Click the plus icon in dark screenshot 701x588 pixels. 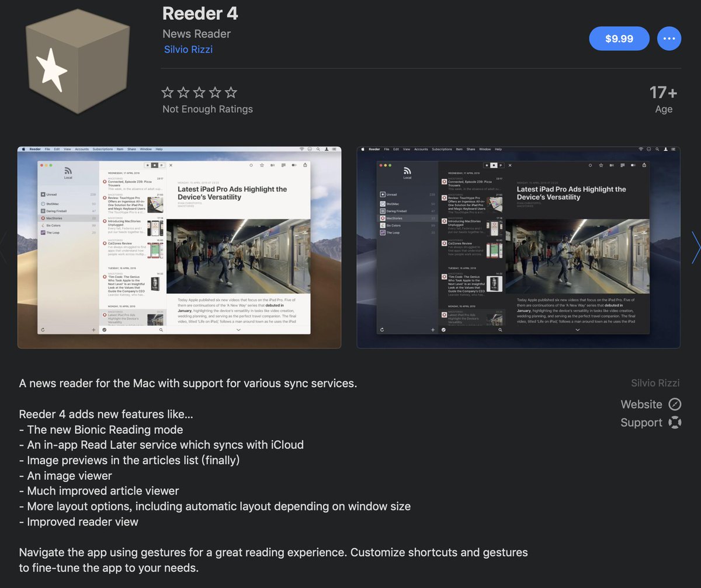(x=433, y=330)
